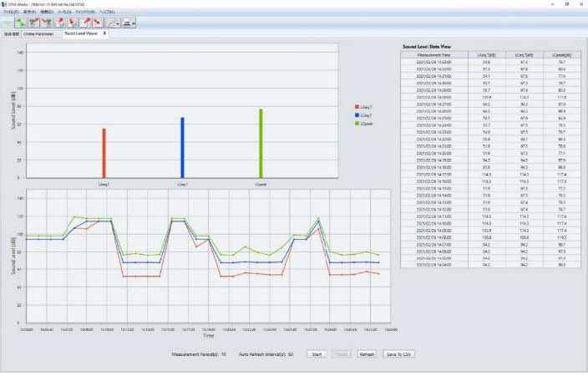Viewport: 588px width, 381px height.
Task: Click the faded green arrow toolbar icon
Action: point(8,23)
